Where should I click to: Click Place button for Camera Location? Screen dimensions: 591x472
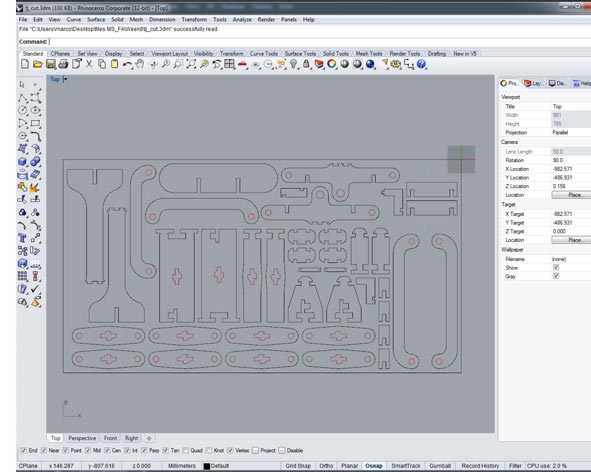coord(571,195)
